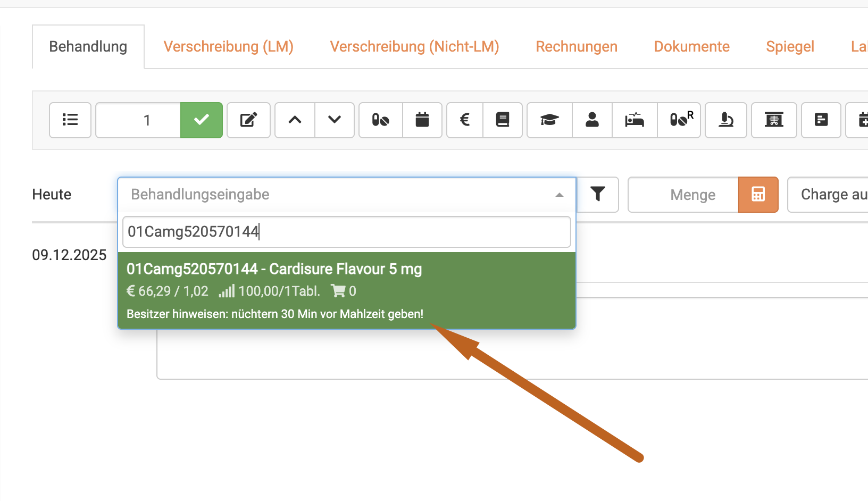This screenshot has height=501, width=868.
Task: Click the down chevron arrow button
Action: click(335, 120)
